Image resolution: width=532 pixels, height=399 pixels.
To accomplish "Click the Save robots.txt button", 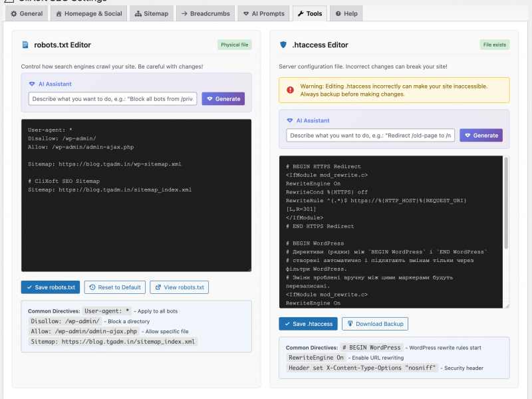I will click(x=50, y=287).
